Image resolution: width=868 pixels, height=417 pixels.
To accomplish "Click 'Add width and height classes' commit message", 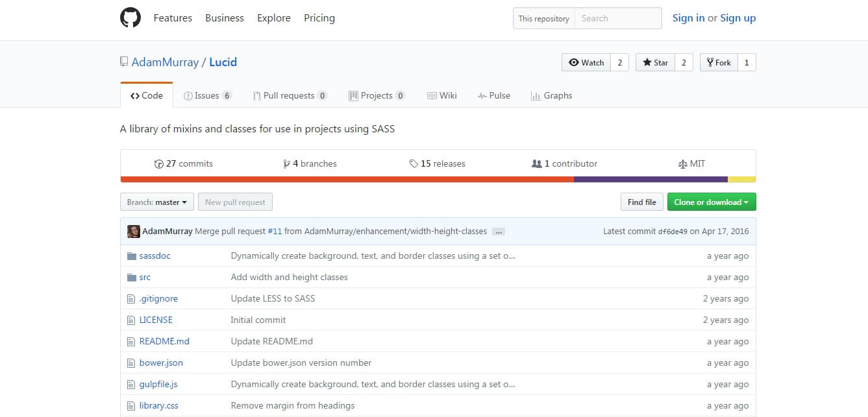I will pyautogui.click(x=289, y=277).
